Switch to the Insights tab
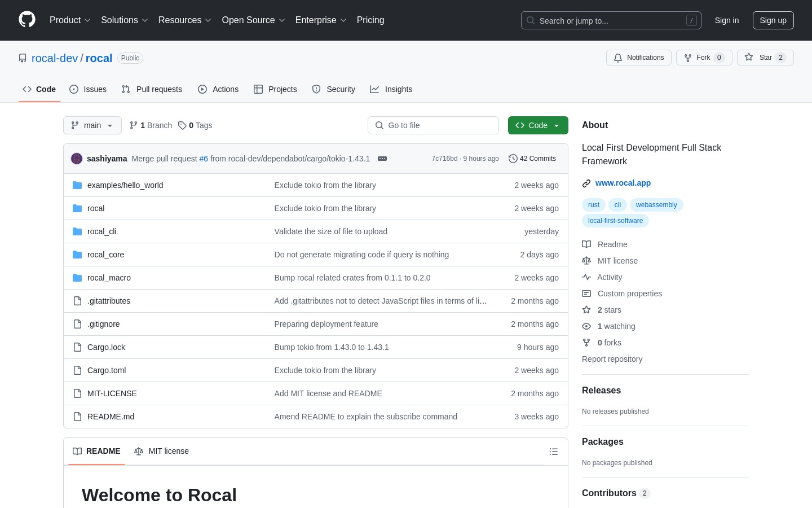The image size is (812, 508). (x=391, y=89)
